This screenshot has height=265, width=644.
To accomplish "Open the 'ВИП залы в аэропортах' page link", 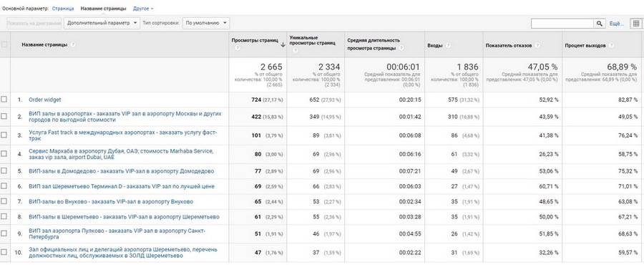I will [125, 116].
